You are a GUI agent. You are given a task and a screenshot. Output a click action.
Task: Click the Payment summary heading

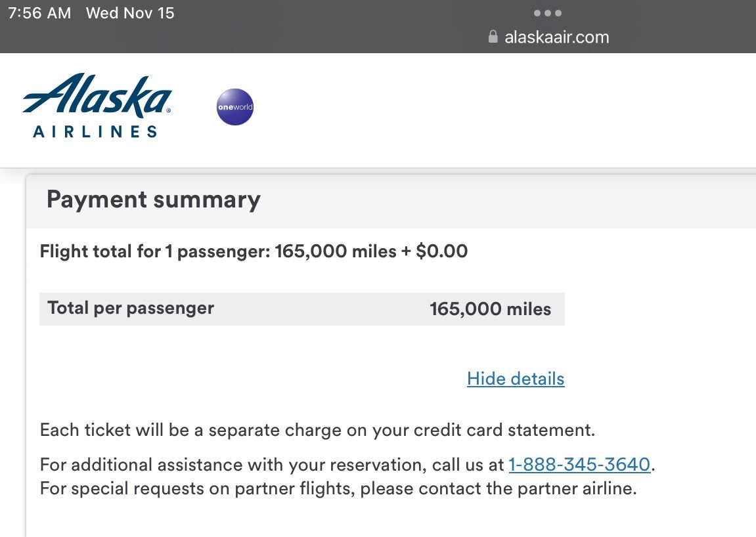coord(154,200)
